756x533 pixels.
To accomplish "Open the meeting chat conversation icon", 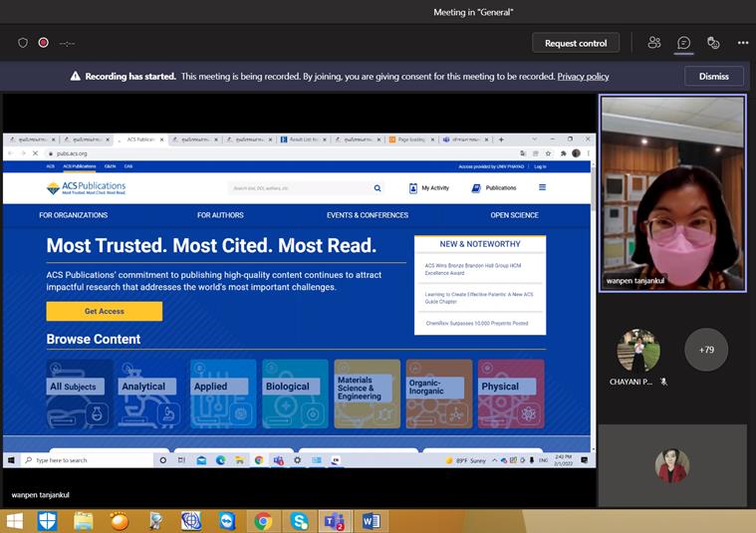I will (x=683, y=43).
